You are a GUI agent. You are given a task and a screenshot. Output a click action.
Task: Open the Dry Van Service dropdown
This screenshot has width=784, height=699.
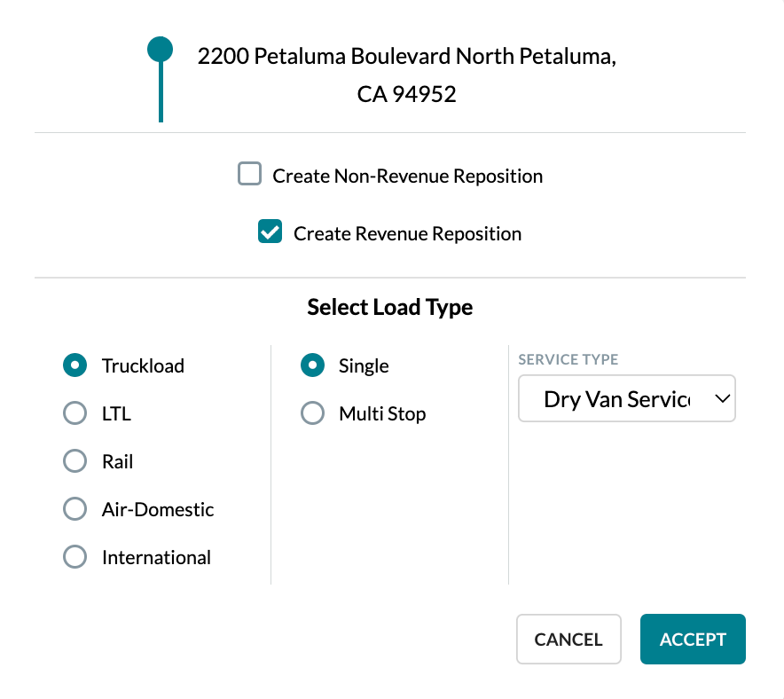click(627, 398)
